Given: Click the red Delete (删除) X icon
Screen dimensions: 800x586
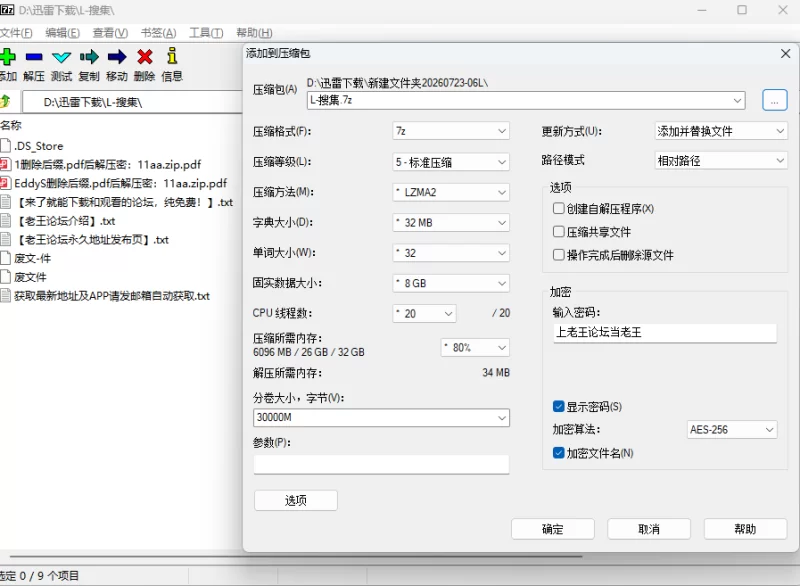Looking at the screenshot, I should click(x=145, y=57).
